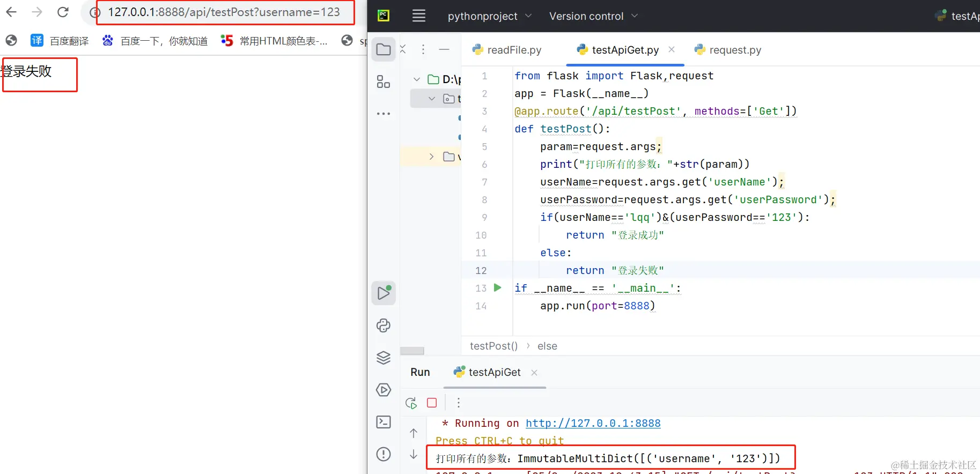
Task: Open more tool windows ellipsis
Action: point(384,114)
